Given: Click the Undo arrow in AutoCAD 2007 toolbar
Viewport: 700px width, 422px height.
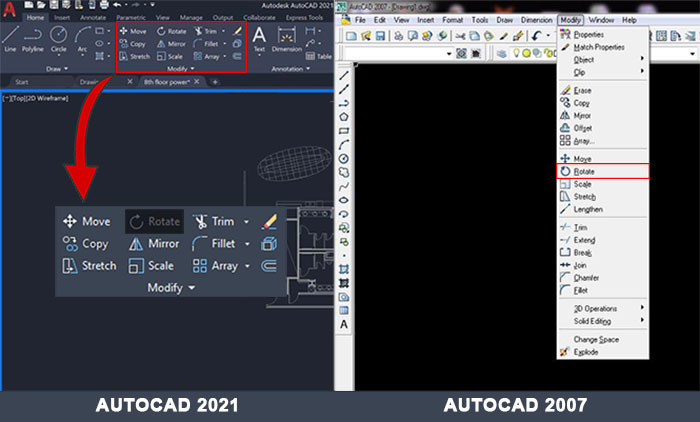Looking at the screenshot, I should click(x=536, y=36).
